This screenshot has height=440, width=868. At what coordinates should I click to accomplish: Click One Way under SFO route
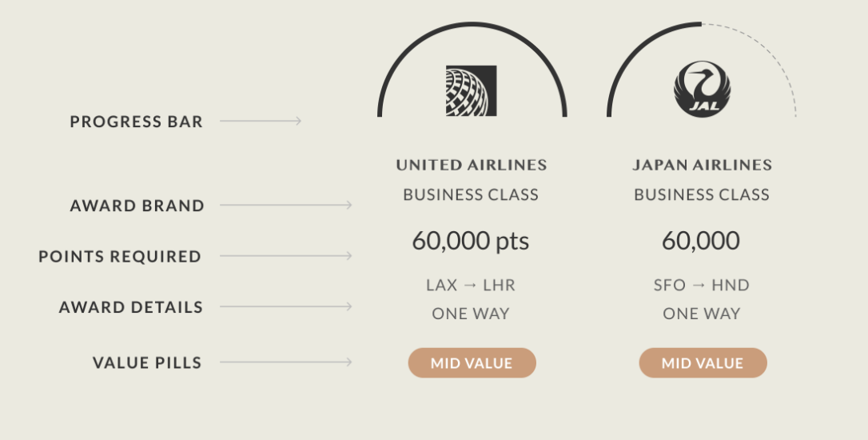tap(702, 314)
